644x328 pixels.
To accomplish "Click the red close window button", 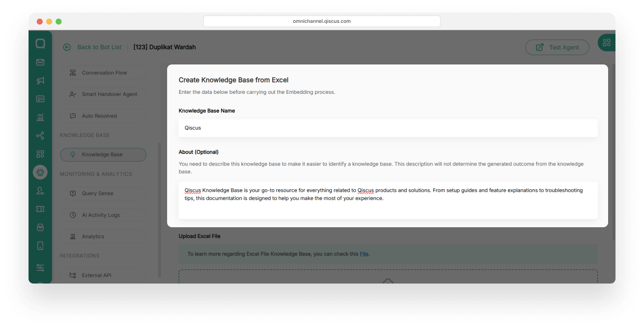I will 40,22.
